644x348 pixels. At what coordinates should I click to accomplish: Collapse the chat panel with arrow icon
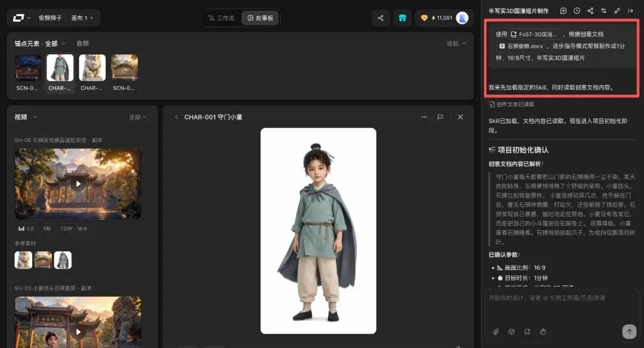click(x=630, y=11)
